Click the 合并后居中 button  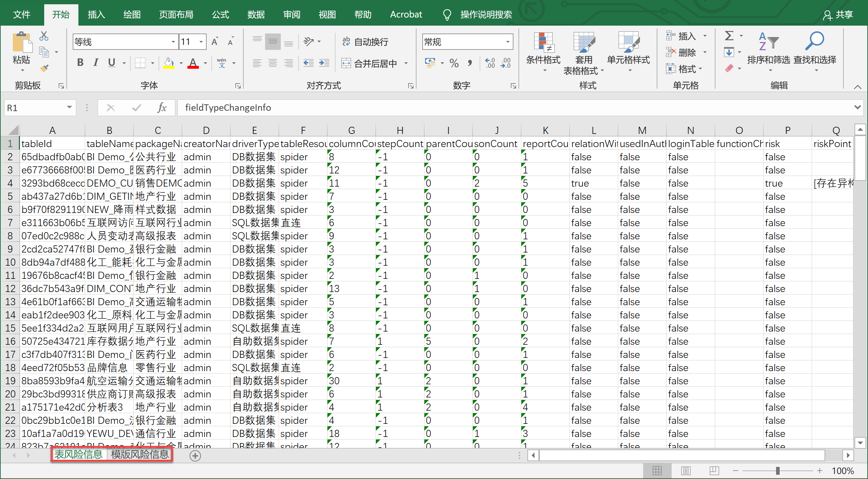click(x=370, y=63)
